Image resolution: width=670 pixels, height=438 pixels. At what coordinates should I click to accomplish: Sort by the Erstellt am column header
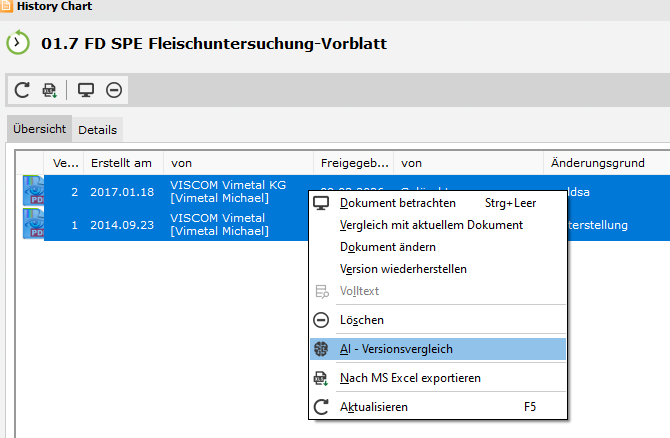coord(121,163)
